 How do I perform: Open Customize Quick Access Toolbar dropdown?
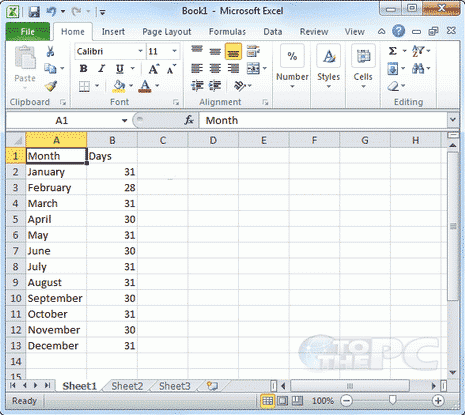coord(102,12)
